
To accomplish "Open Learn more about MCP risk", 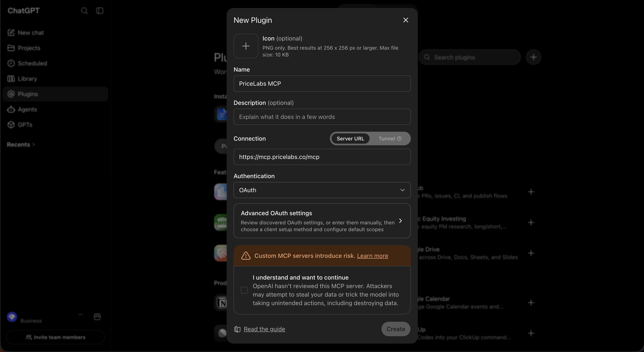I will (373, 256).
